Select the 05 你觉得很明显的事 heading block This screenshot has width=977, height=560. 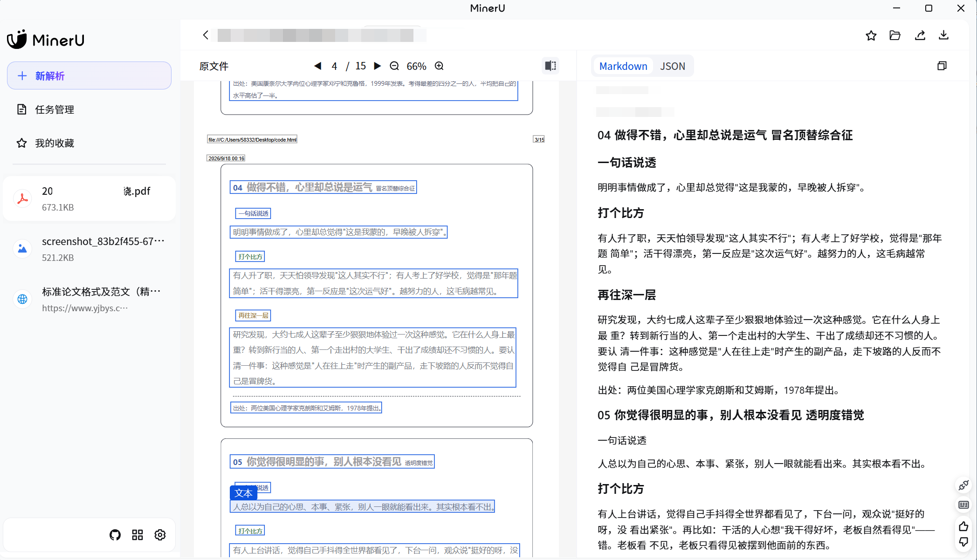pyautogui.click(x=332, y=462)
